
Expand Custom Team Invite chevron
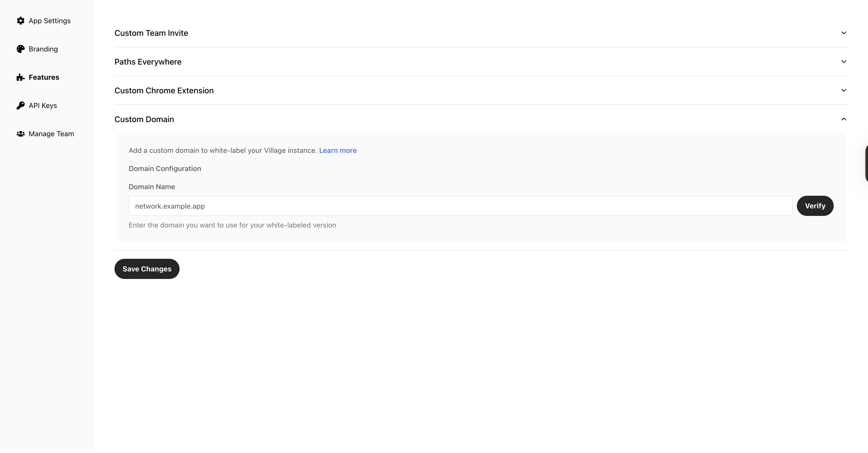tap(843, 33)
